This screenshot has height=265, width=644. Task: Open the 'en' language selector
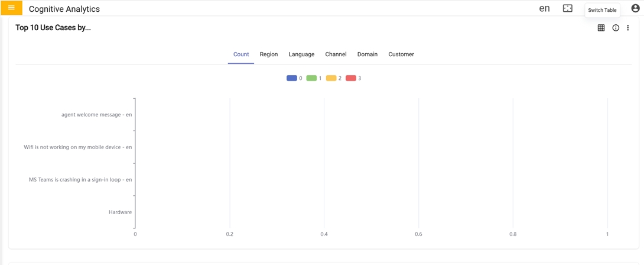[x=544, y=8]
